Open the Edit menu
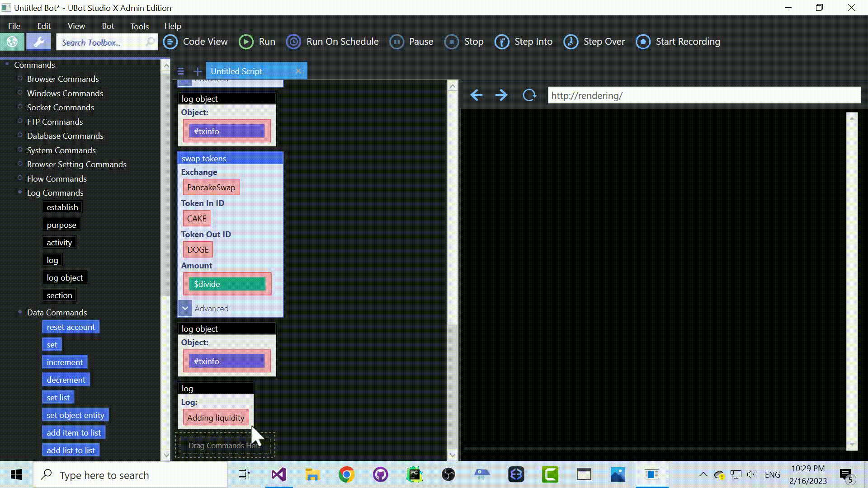 pyautogui.click(x=44, y=26)
